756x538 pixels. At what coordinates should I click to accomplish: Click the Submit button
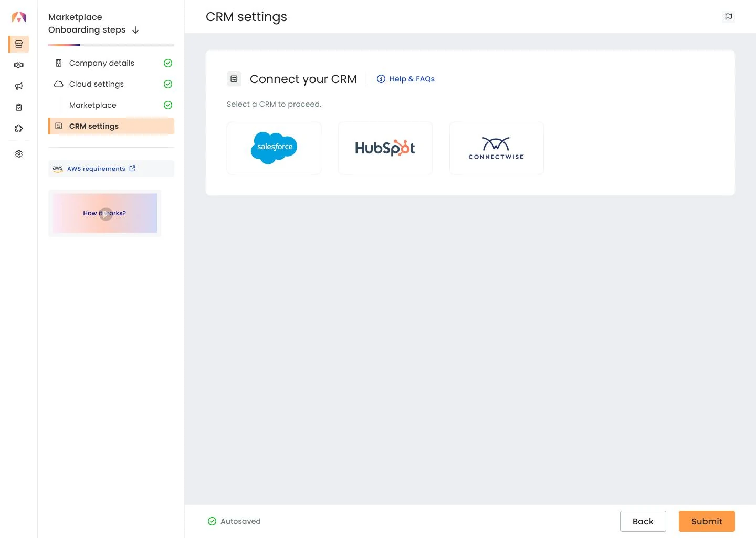[707, 521]
